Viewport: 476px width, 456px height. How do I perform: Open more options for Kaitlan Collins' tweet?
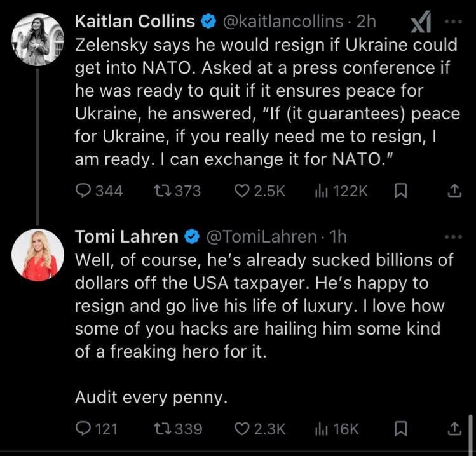(453, 21)
